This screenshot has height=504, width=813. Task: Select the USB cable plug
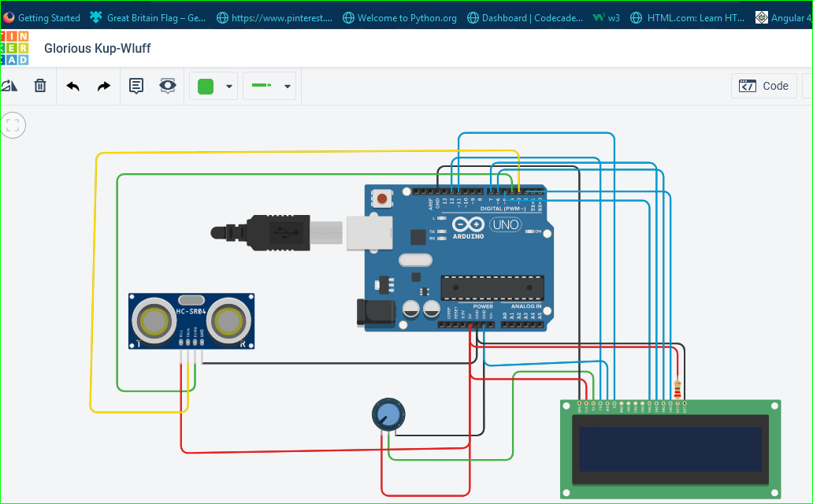coord(277,233)
